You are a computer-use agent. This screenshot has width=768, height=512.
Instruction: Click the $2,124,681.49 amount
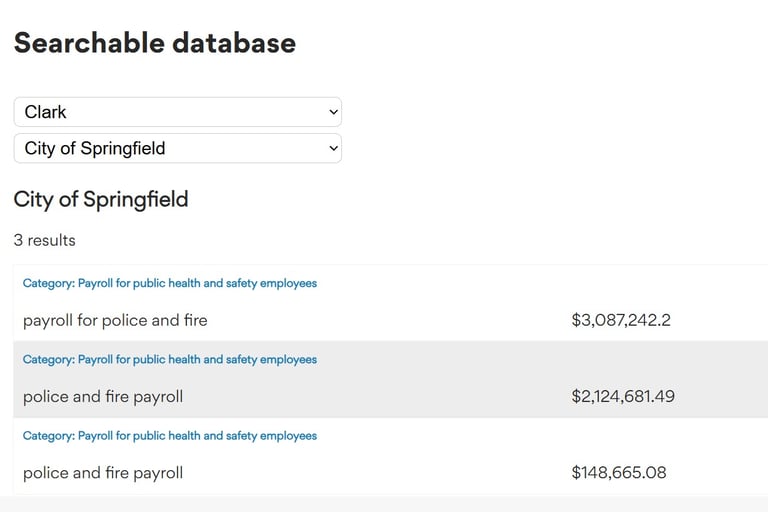(623, 396)
